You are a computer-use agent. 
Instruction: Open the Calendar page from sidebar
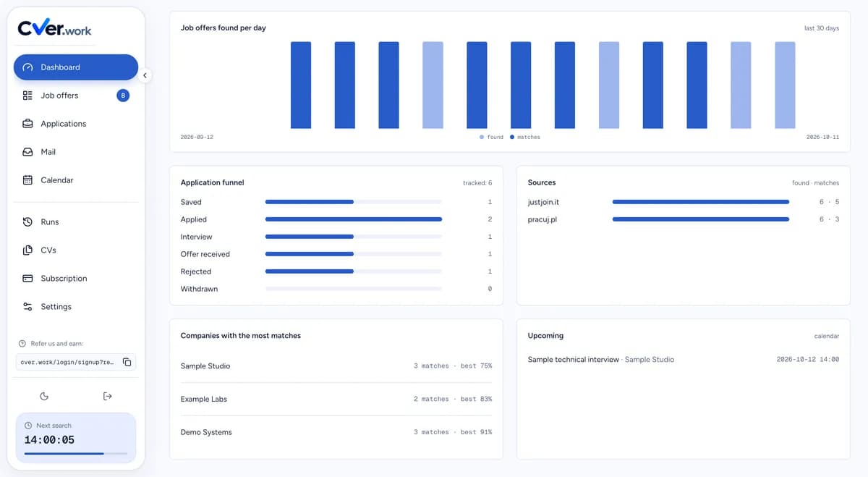(x=76, y=180)
